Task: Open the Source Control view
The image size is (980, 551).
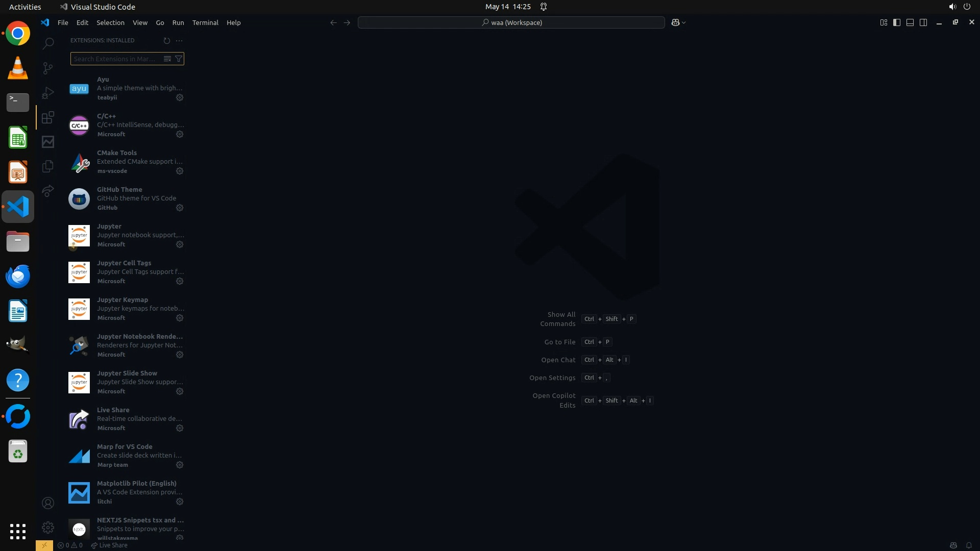Action: tap(47, 68)
